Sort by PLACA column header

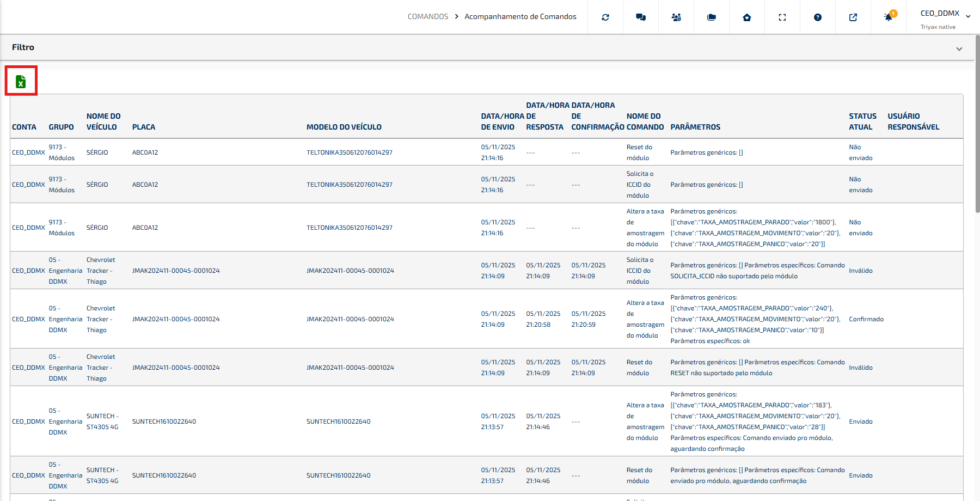[x=144, y=127]
